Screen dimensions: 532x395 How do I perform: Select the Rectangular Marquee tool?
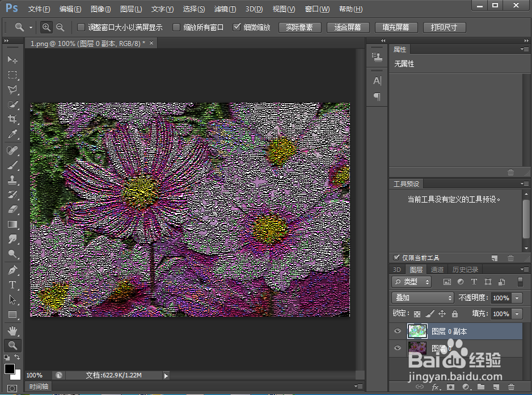click(x=12, y=75)
